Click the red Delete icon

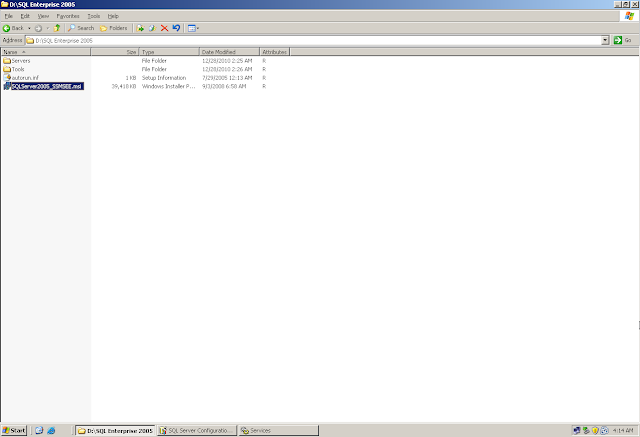click(164, 28)
